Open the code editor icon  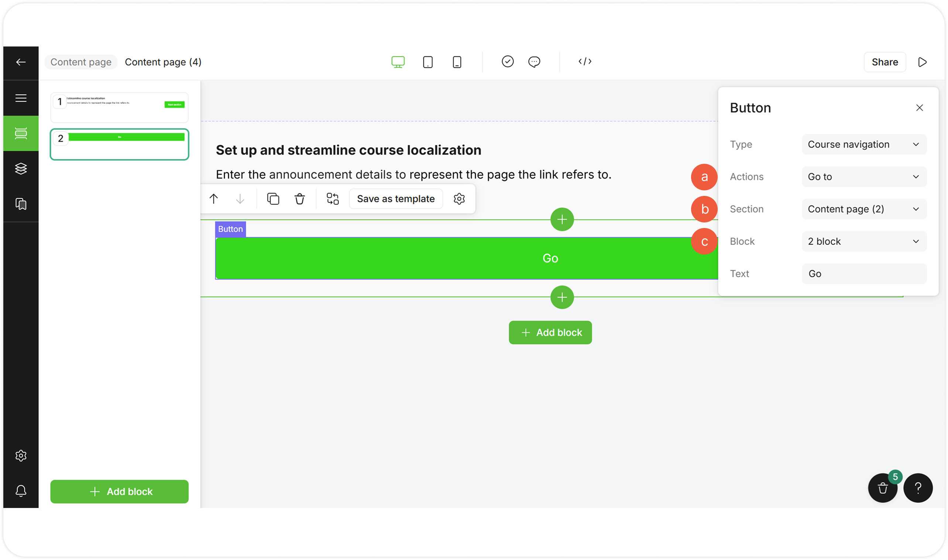585,62
